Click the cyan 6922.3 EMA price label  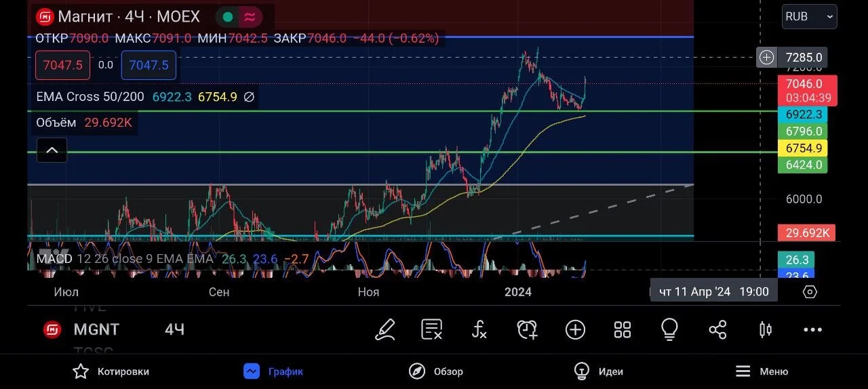pos(802,115)
